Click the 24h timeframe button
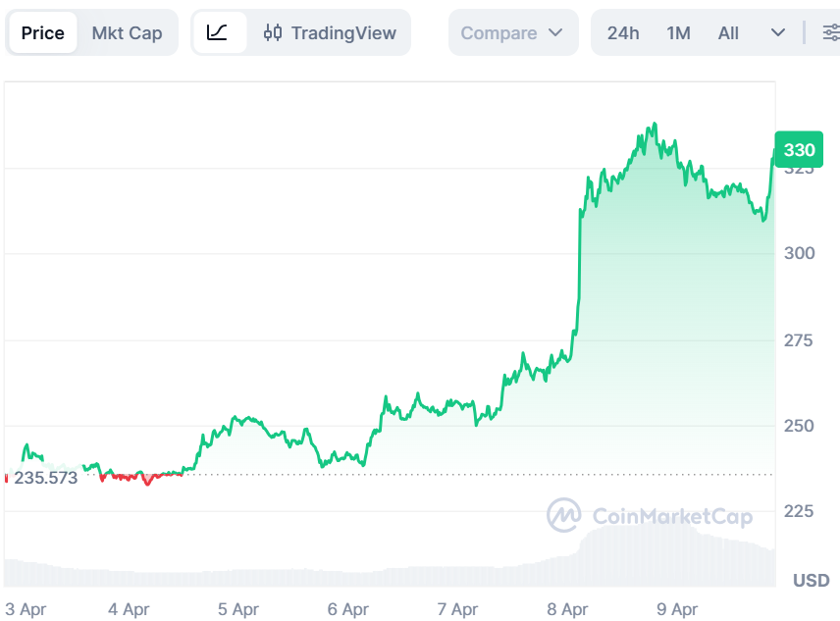Image resolution: width=840 pixels, height=621 pixels. (623, 32)
